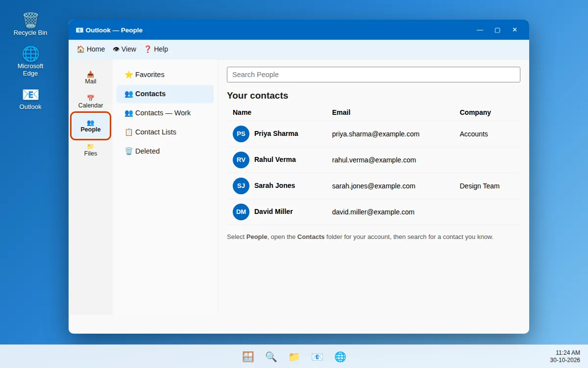This screenshot has height=368, width=588.
Task: Open the Help menu
Action: click(156, 49)
